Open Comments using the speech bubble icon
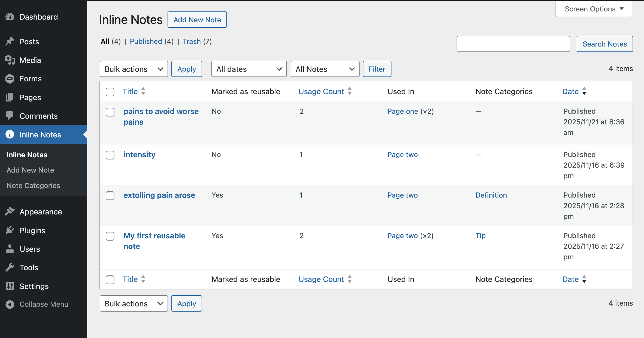Screen dimensions: 644x338 [x=10, y=116]
